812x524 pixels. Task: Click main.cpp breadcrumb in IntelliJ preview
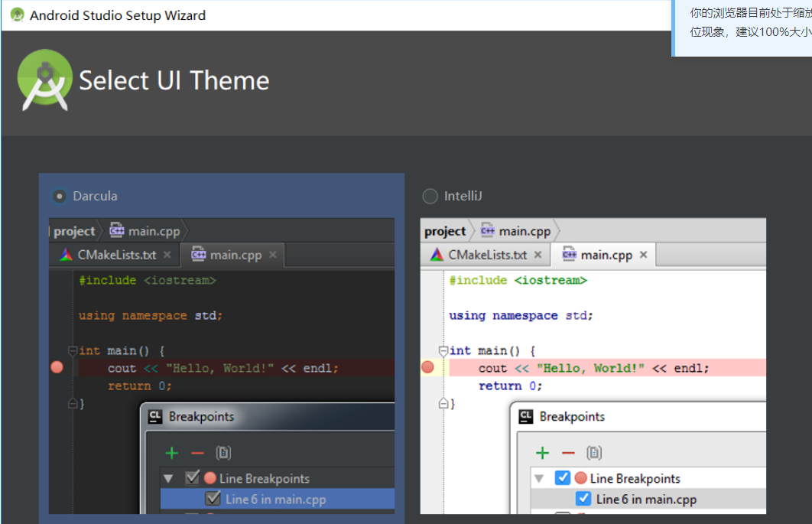click(525, 231)
